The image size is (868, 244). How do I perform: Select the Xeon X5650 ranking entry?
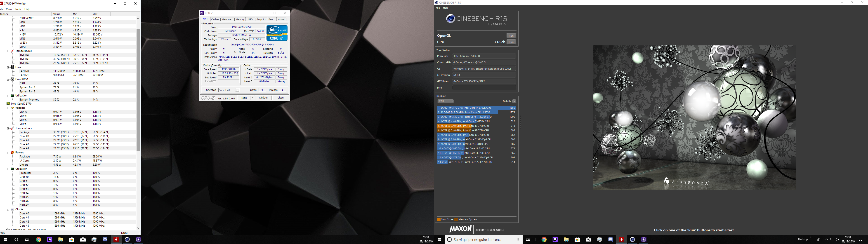point(476,112)
